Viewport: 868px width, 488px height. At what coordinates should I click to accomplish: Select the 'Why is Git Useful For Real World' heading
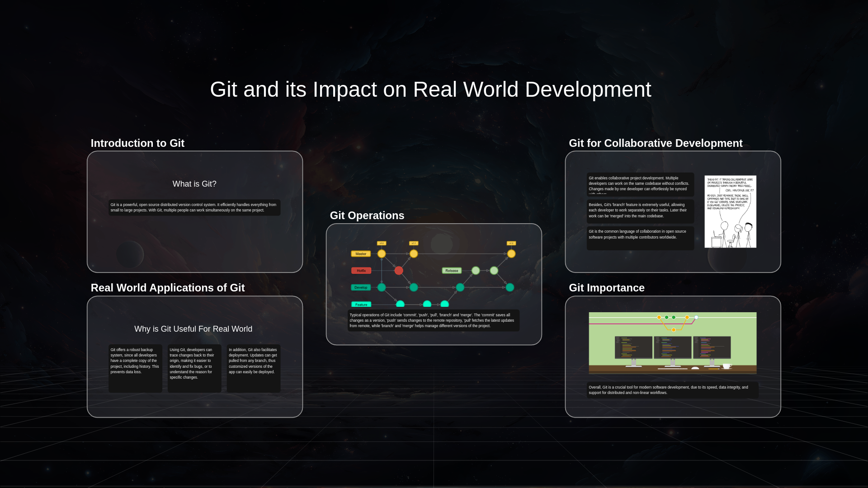click(x=193, y=329)
